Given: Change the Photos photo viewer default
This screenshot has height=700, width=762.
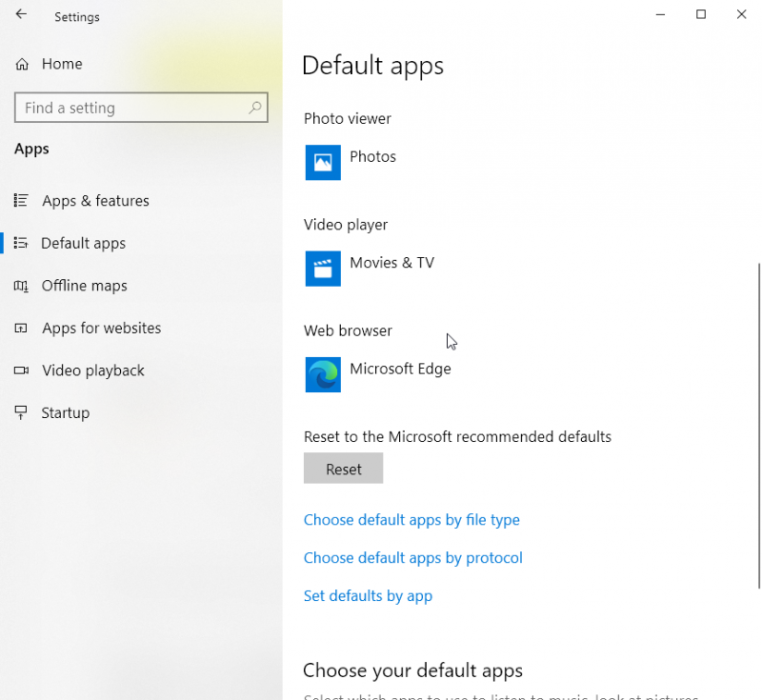Looking at the screenshot, I should [x=372, y=156].
